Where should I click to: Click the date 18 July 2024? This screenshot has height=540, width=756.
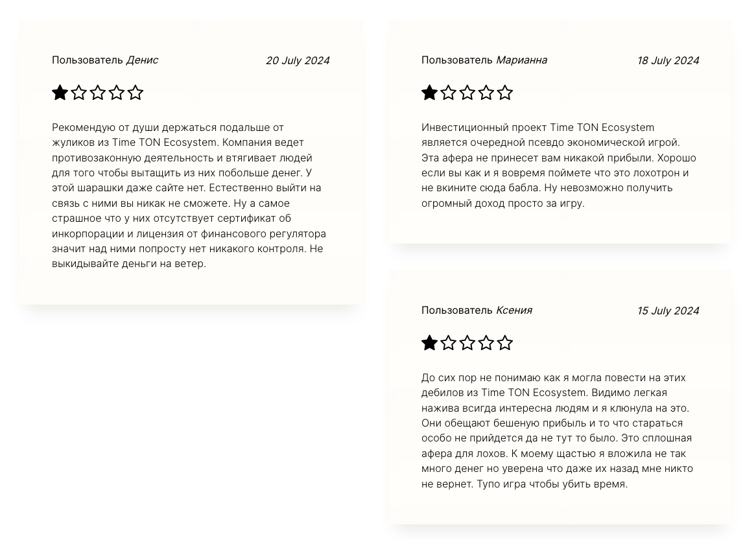[x=668, y=61]
